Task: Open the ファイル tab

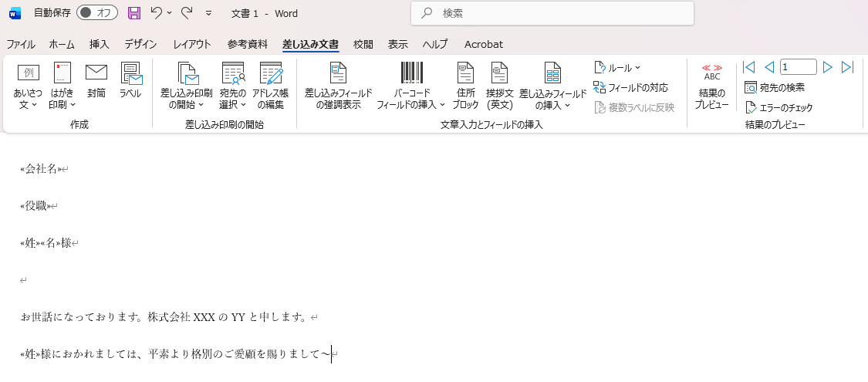Action: point(21,44)
